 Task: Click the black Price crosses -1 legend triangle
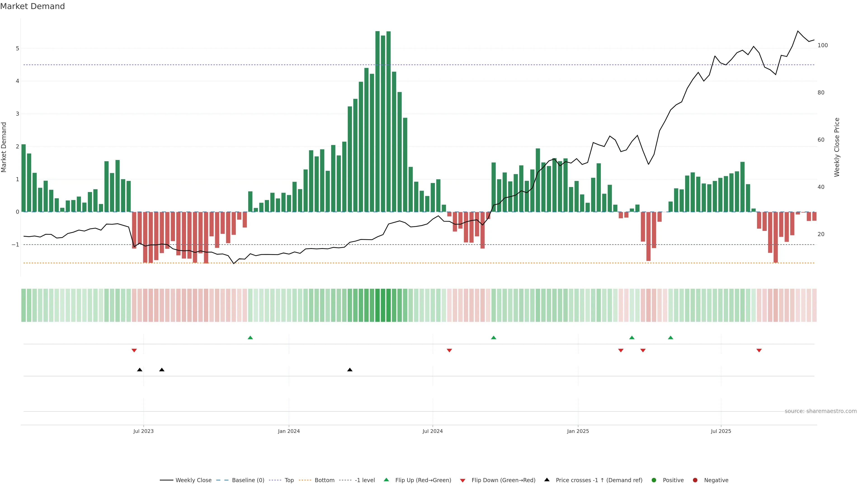click(x=547, y=480)
